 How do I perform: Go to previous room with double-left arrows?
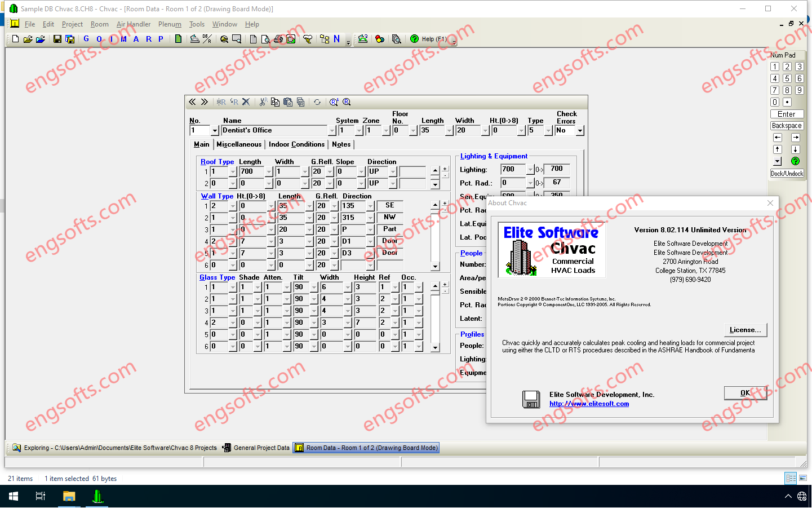pos(192,102)
